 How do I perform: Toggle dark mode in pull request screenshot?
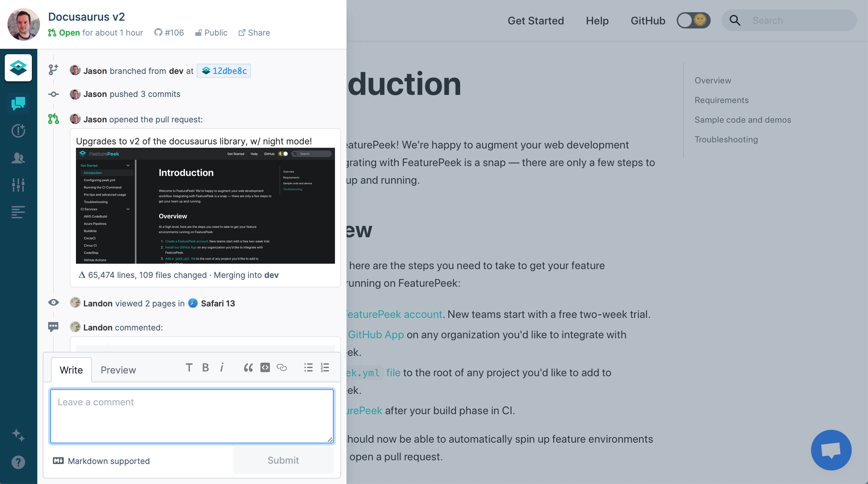pos(283,154)
